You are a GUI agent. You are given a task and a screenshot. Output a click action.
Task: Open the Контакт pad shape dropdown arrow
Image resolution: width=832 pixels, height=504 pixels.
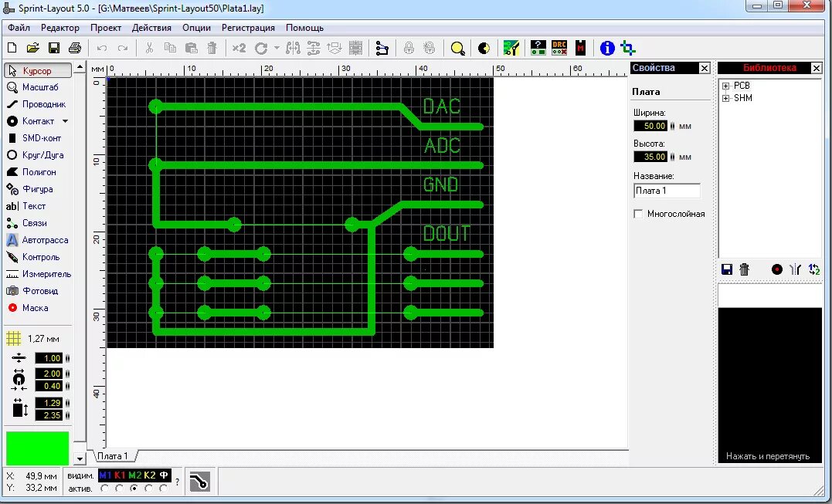point(65,121)
